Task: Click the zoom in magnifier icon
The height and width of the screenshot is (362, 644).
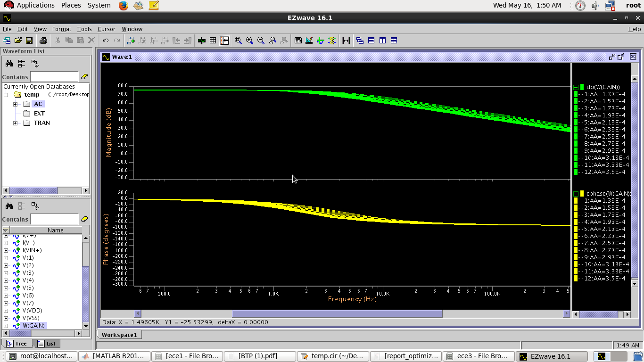Action: point(249,41)
